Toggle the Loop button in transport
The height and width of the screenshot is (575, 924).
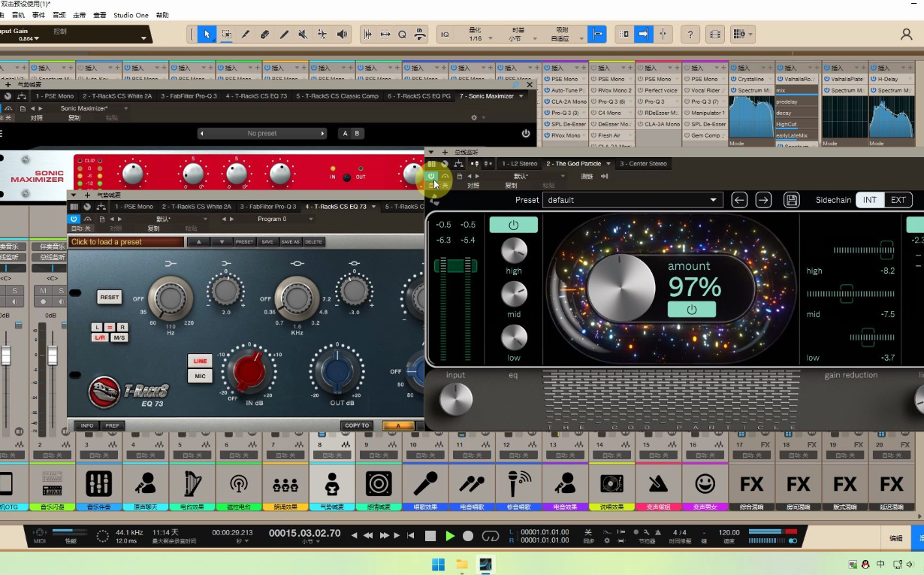coord(490,536)
